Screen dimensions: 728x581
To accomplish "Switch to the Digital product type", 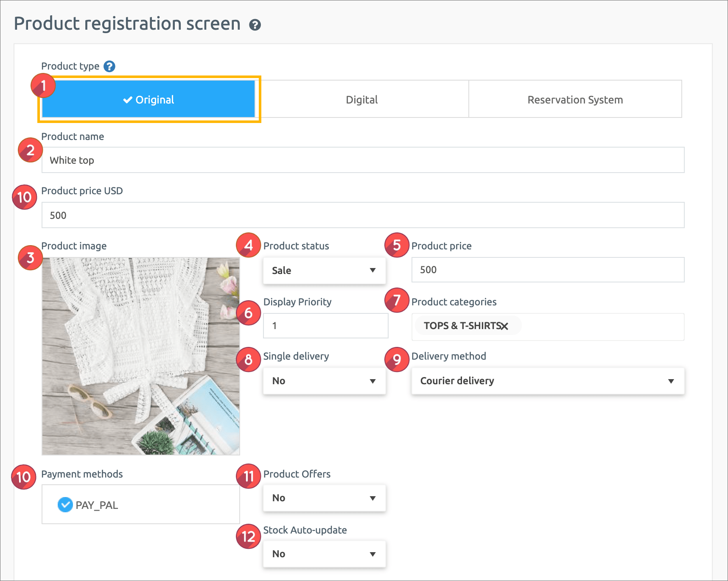I will pyautogui.click(x=362, y=100).
